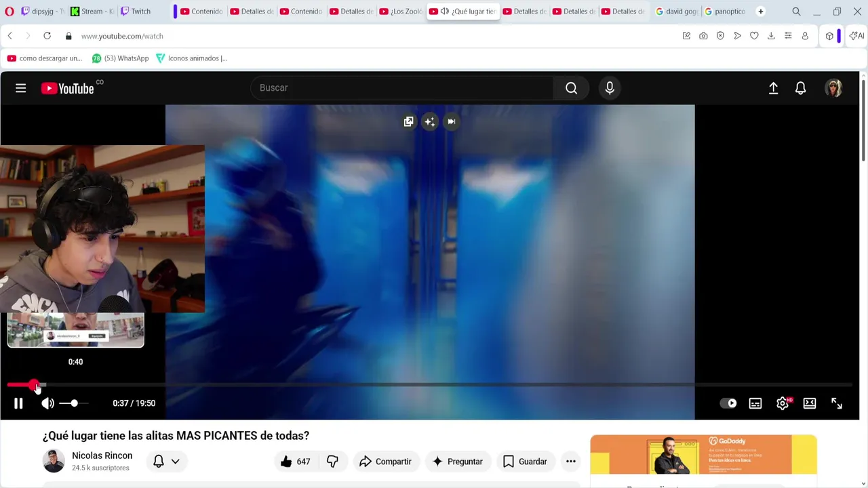The height and width of the screenshot is (488, 868).
Task: Switch to the ¿Los Zooló tab
Action: 401,12
